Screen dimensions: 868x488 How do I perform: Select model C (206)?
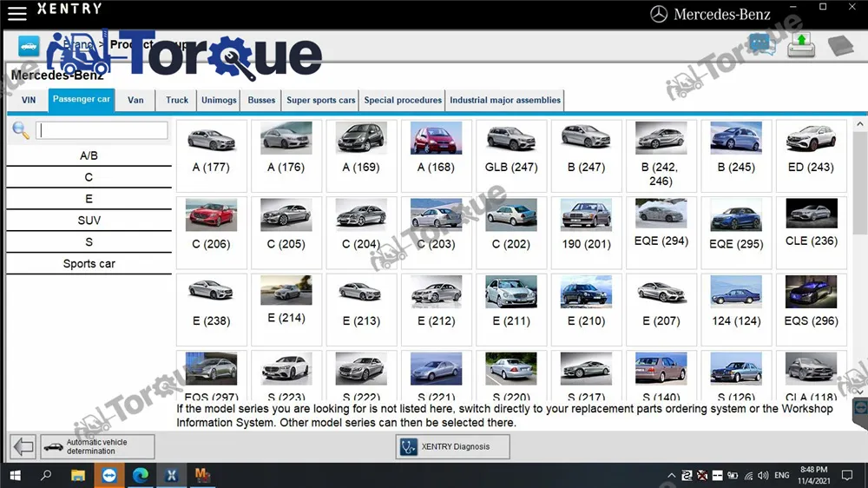(x=211, y=233)
